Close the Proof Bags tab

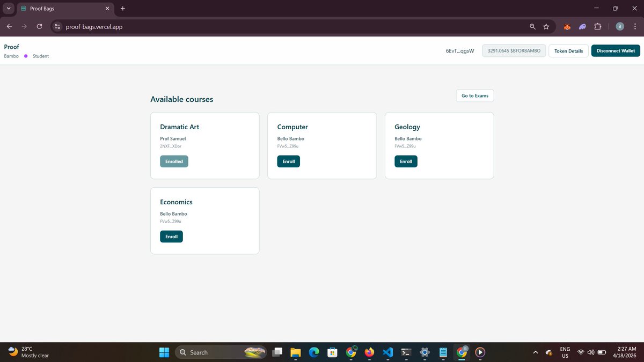click(x=107, y=9)
